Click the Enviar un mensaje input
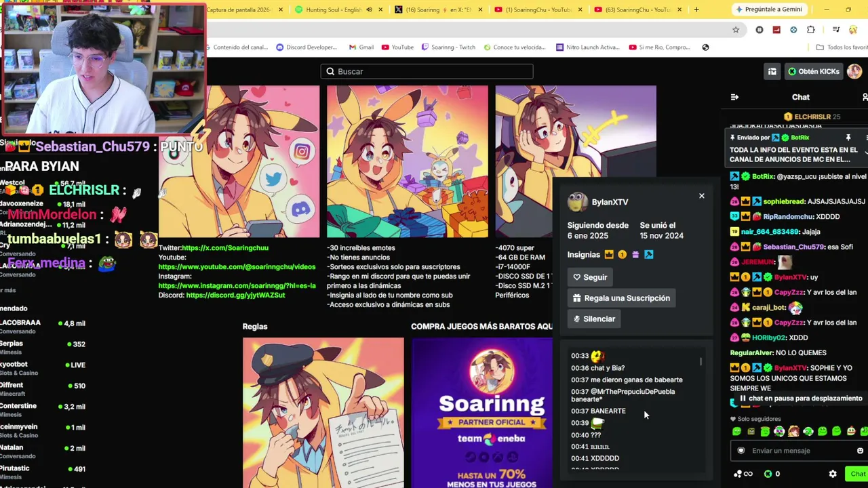 pyautogui.click(x=799, y=451)
